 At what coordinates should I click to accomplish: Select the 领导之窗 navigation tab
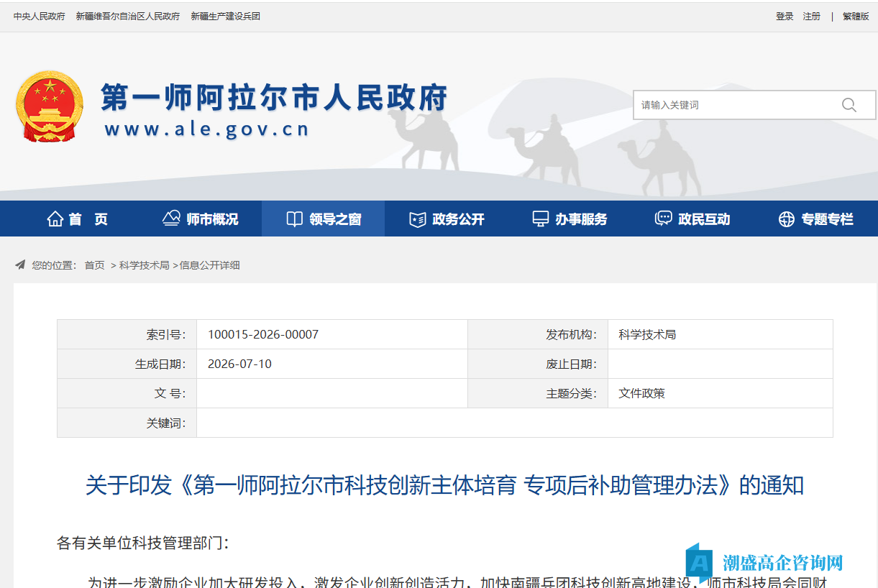tap(323, 219)
